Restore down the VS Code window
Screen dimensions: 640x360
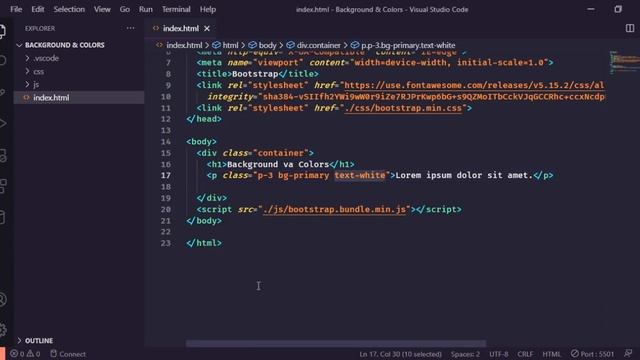pos(618,9)
